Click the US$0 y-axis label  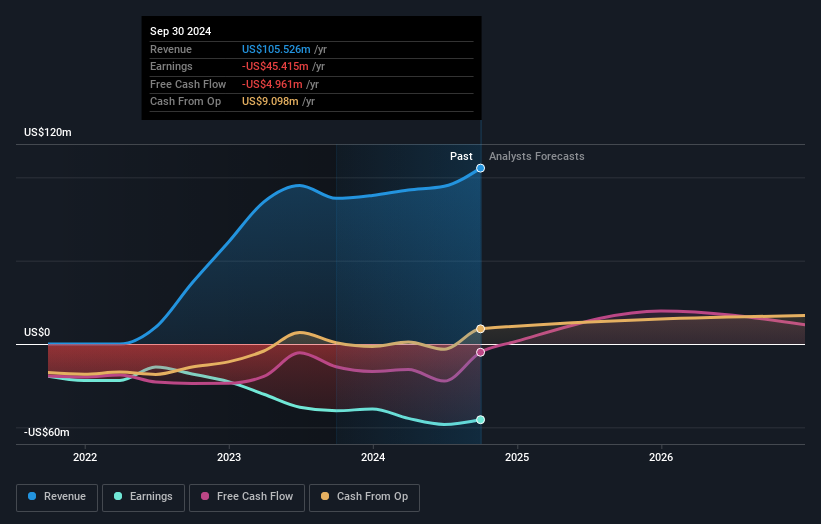37,332
